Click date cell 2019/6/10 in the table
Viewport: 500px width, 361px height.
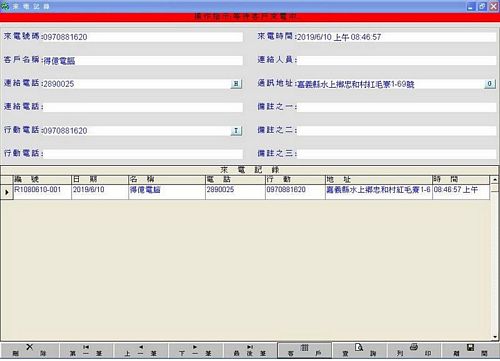coord(100,192)
